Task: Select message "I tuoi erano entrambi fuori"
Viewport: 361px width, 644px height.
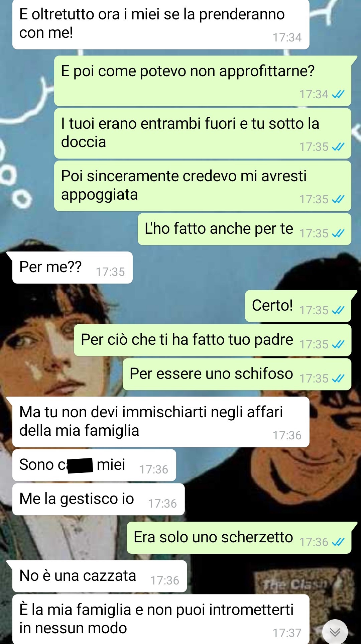Action: (203, 133)
